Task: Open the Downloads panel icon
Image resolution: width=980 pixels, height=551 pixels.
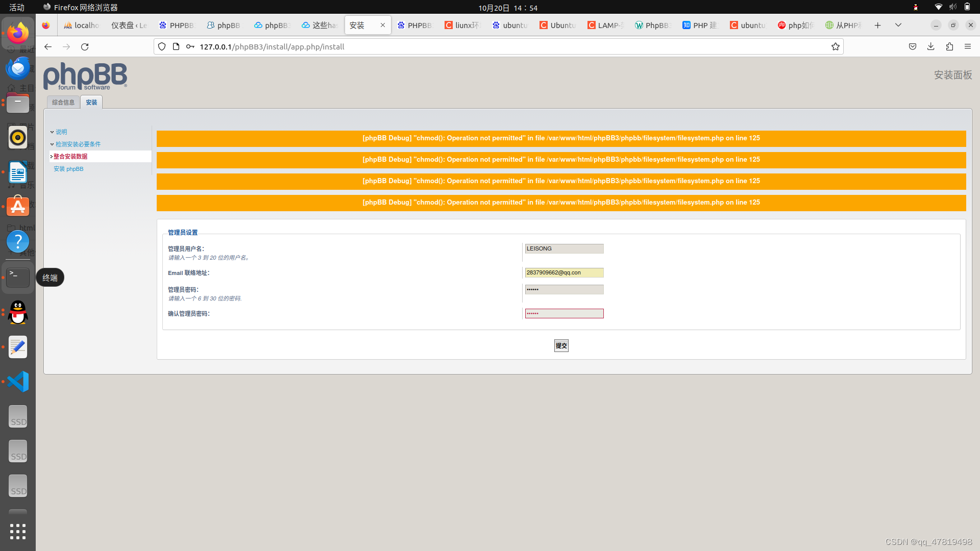Action: pos(930,46)
